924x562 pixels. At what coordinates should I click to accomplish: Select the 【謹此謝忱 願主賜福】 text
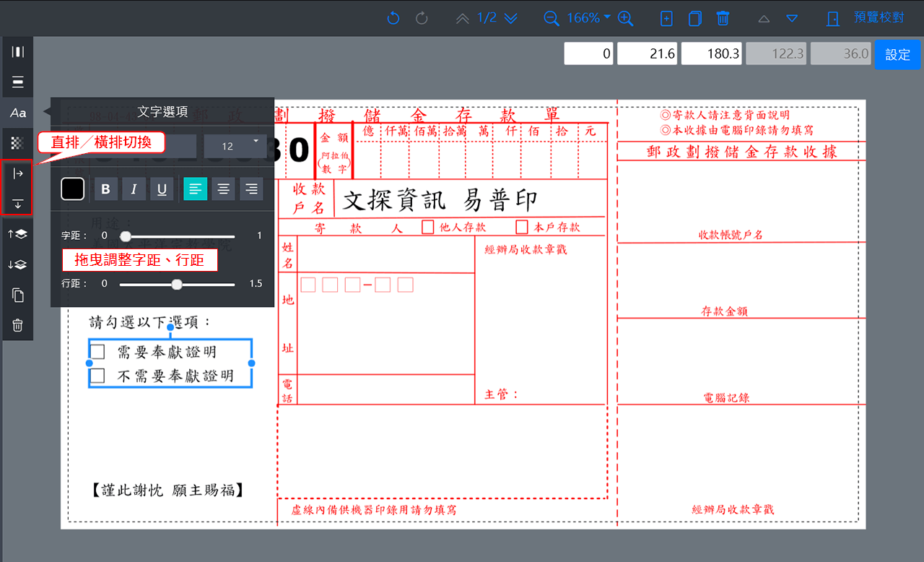tap(167, 490)
